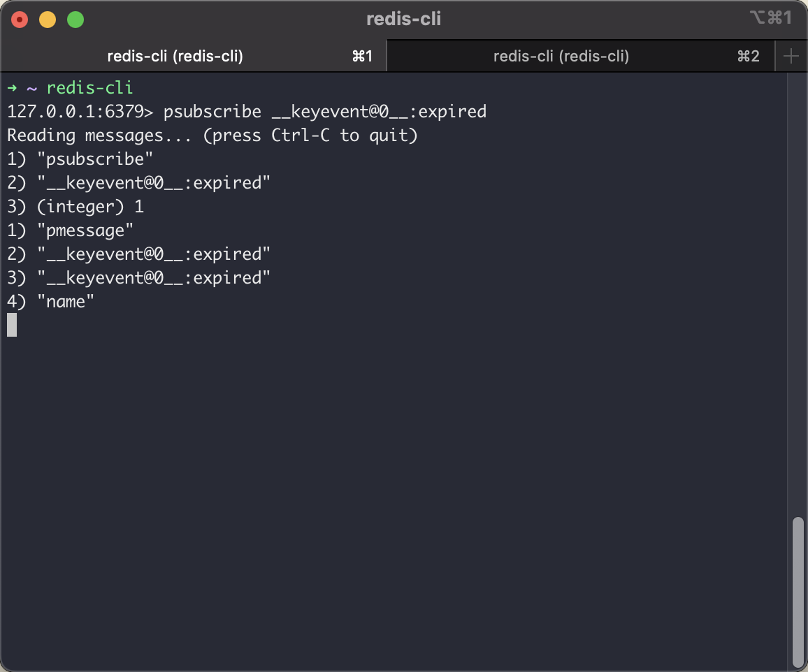Image resolution: width=808 pixels, height=672 pixels.
Task: Click the "pmessage" output line
Action: (70, 231)
